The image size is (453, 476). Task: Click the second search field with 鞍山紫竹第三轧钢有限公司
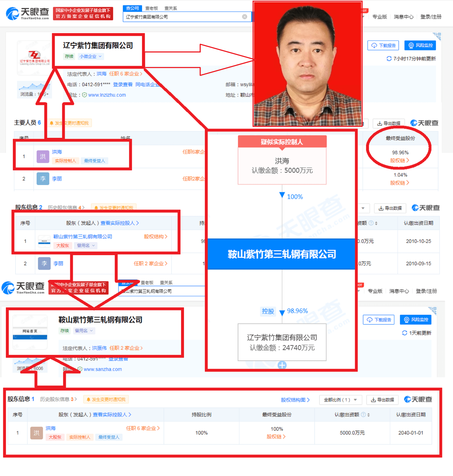[x=162, y=291]
